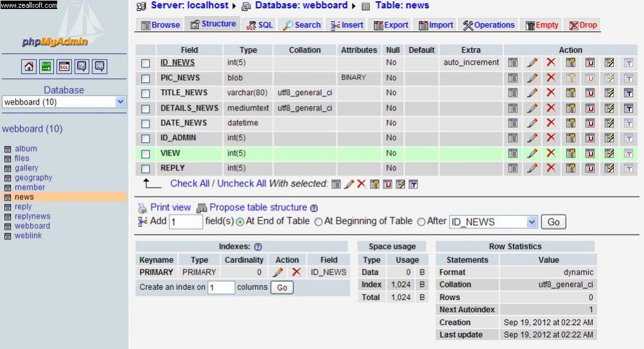Open the Indexes help icon
This screenshot has width=644, height=349.
pyautogui.click(x=258, y=247)
